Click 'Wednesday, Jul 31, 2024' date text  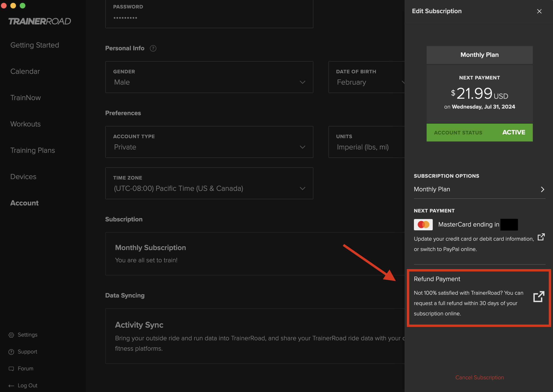click(483, 107)
